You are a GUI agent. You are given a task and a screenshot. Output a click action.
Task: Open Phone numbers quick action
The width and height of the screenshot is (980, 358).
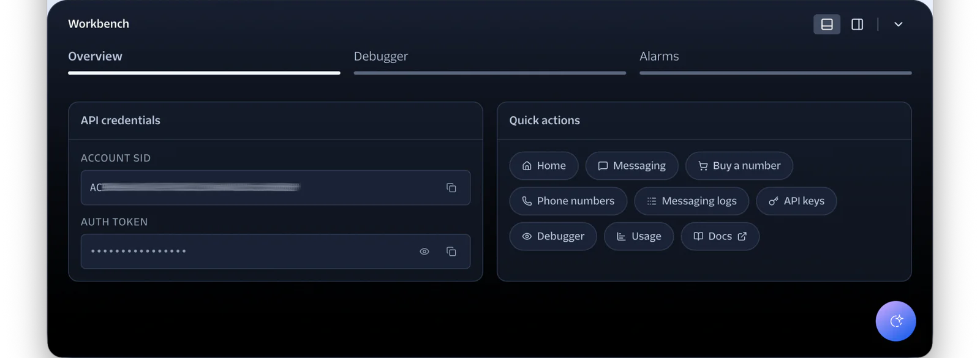coord(568,201)
